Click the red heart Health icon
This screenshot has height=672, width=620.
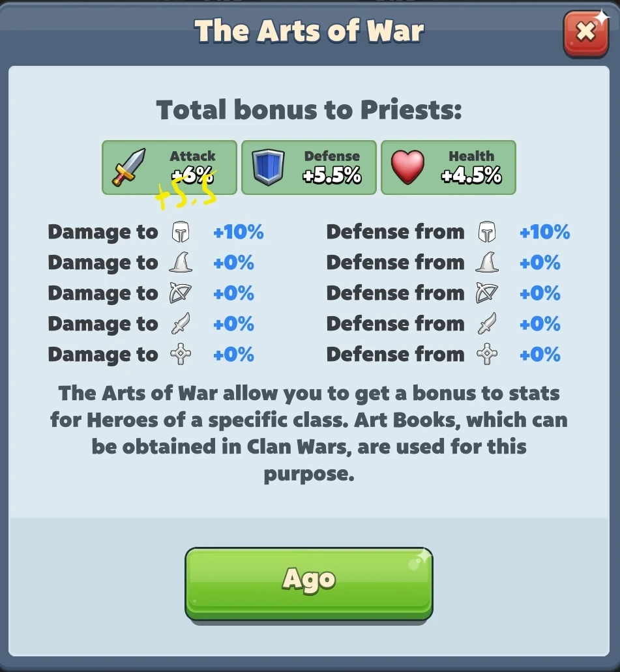(x=407, y=167)
